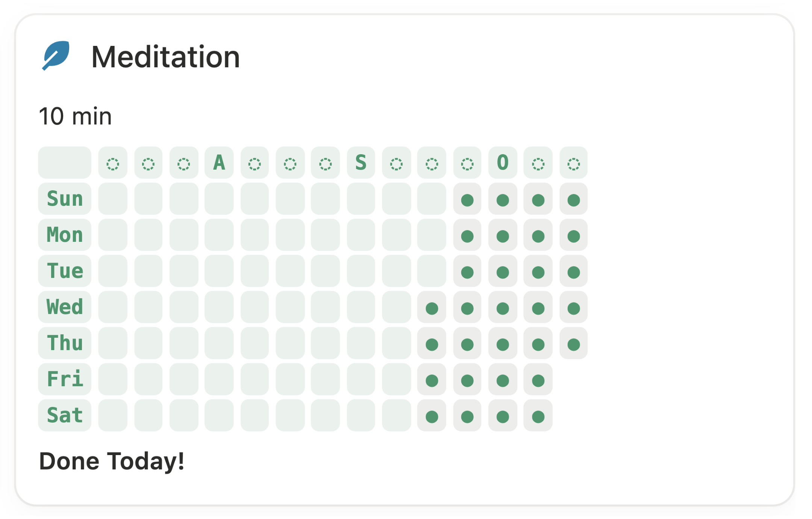Select the "S" September month header

[361, 163]
